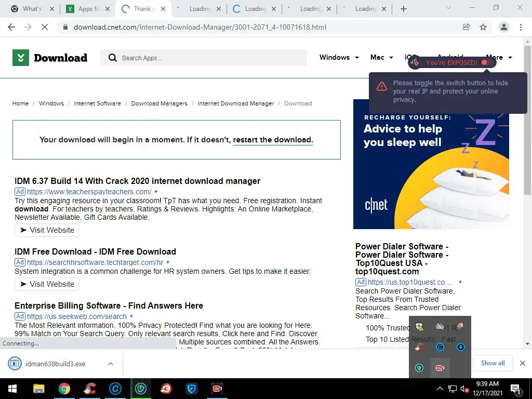Screen dimensions: 532x399
Task: Click the blue C app taskbar icon
Action: coord(115,389)
